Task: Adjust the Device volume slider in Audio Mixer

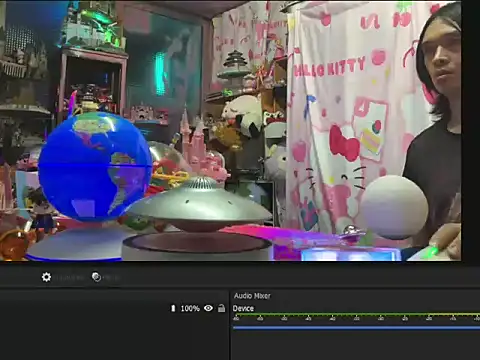Action: [x=356, y=328]
